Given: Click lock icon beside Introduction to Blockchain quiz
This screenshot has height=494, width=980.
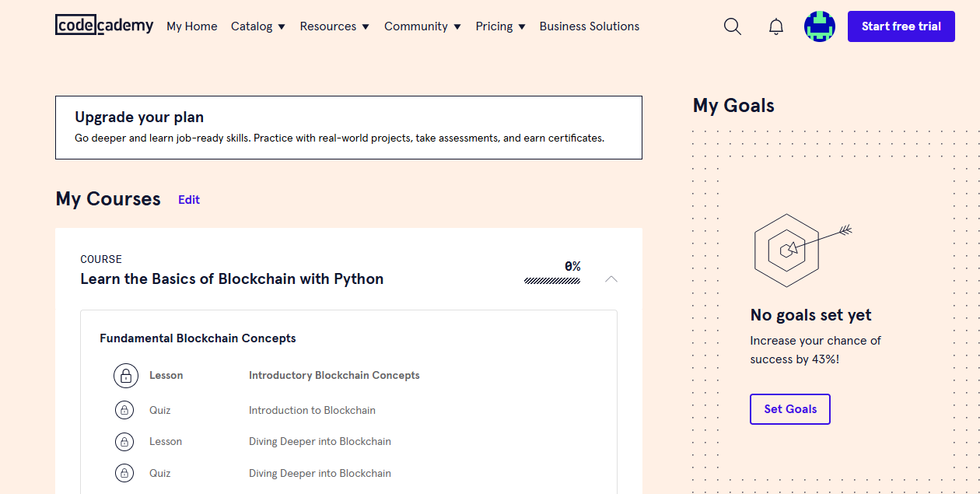Looking at the screenshot, I should [124, 410].
